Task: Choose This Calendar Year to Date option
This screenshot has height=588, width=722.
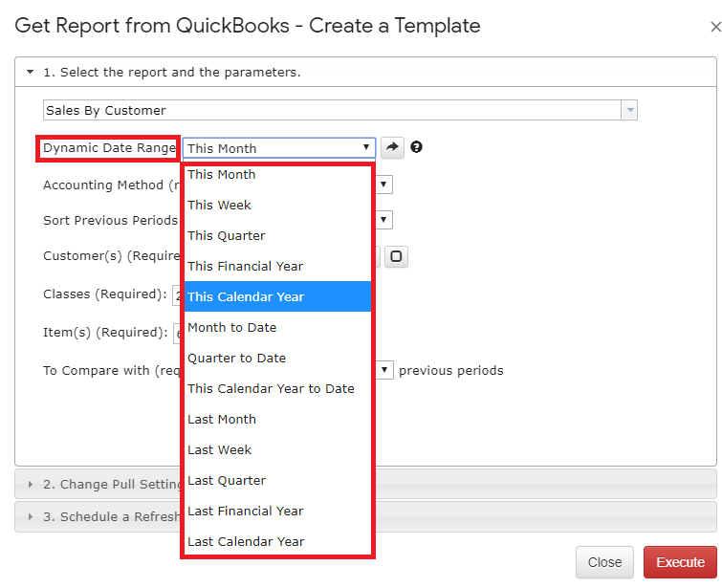Action: pos(277,388)
